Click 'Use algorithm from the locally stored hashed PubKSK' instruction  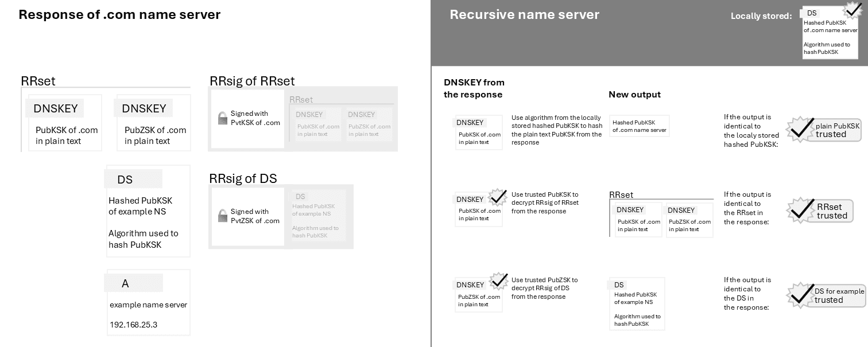click(557, 130)
